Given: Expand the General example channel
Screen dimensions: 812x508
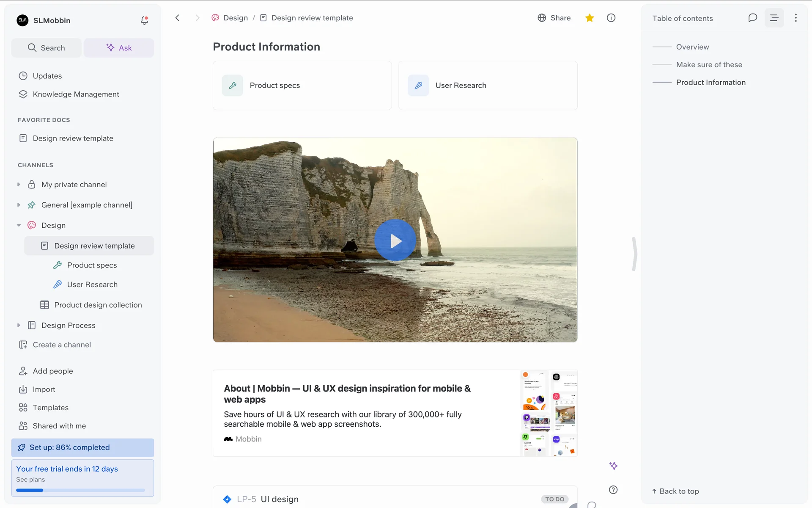Looking at the screenshot, I should [19, 205].
